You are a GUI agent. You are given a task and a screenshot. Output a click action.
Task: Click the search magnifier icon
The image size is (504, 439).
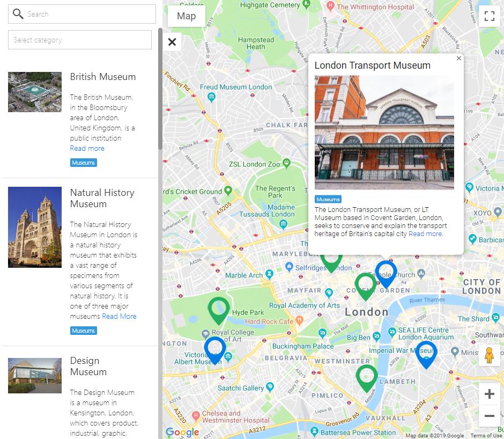pos(18,14)
